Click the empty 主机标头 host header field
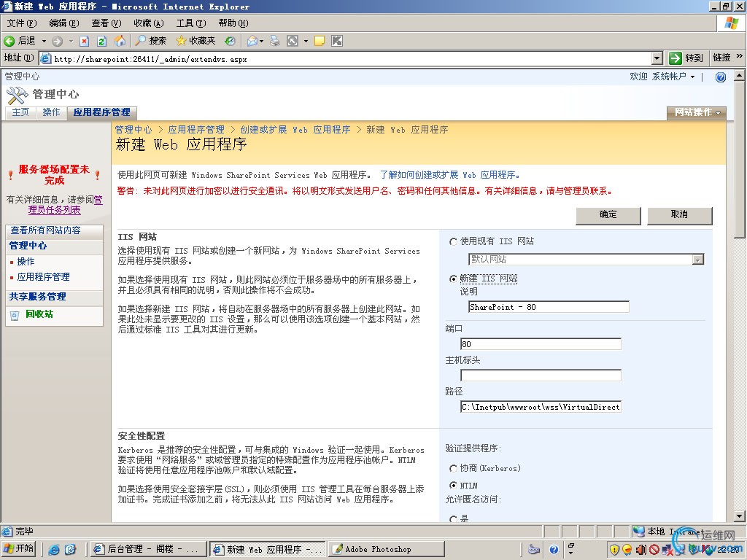The width and height of the screenshot is (747, 560). [541, 376]
